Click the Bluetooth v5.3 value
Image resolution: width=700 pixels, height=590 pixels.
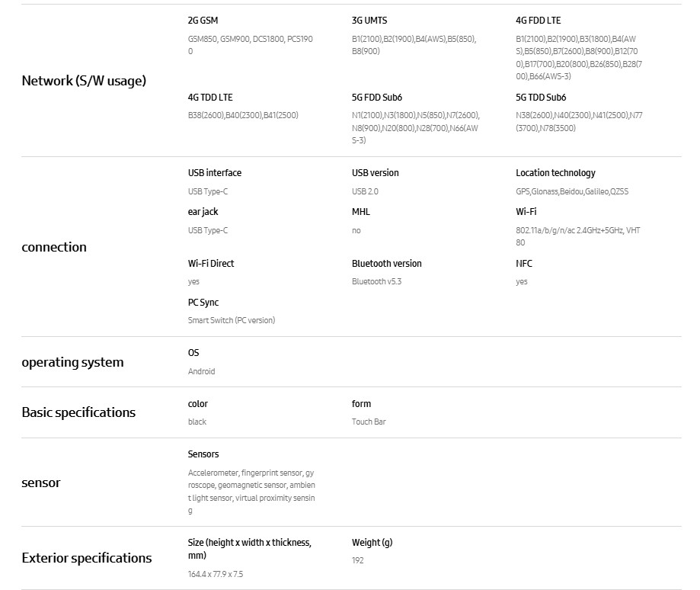[x=376, y=282]
